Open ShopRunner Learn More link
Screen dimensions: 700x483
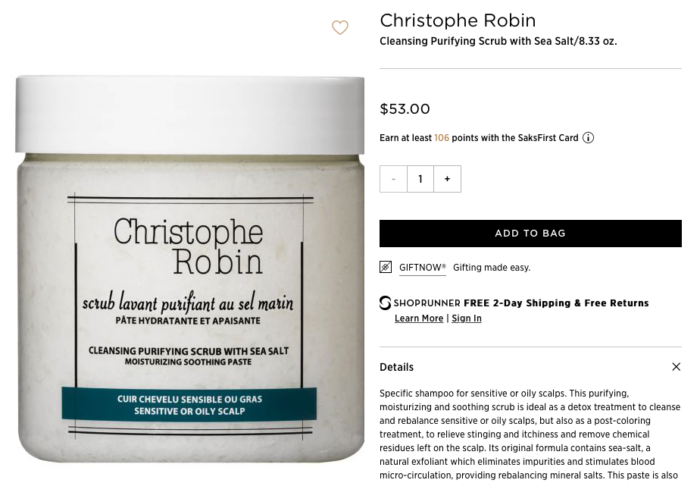pos(419,318)
